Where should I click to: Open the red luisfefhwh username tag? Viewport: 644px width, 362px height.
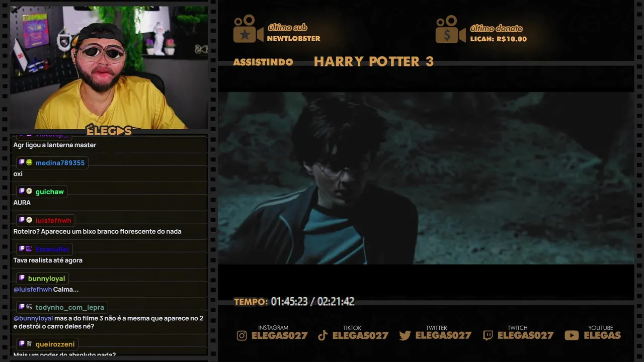53,220
